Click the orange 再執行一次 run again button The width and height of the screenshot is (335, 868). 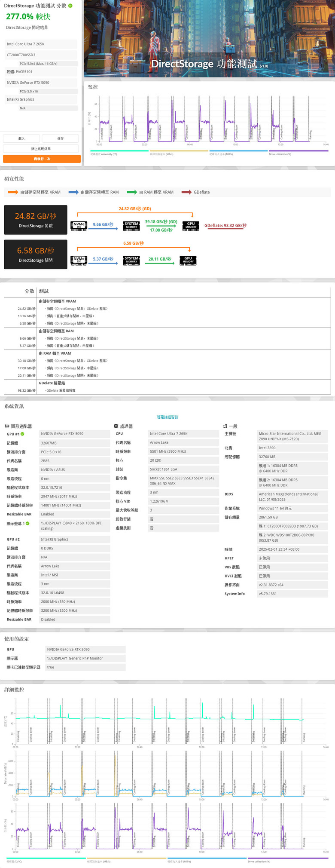point(42,159)
